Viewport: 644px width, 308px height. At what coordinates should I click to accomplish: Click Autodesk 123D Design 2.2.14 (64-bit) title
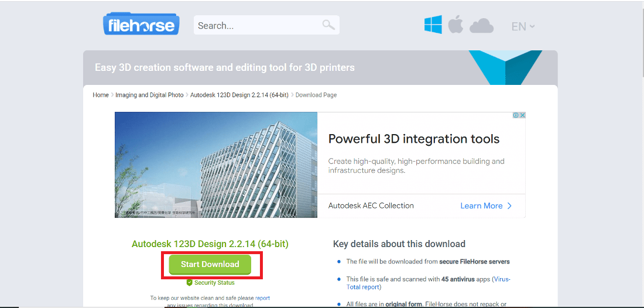click(x=210, y=244)
